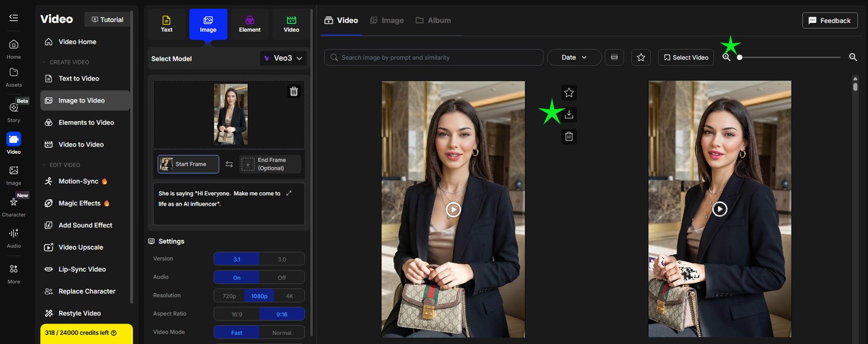Click the Feedback button
Image resolution: width=868 pixels, height=344 pixels.
click(x=829, y=21)
